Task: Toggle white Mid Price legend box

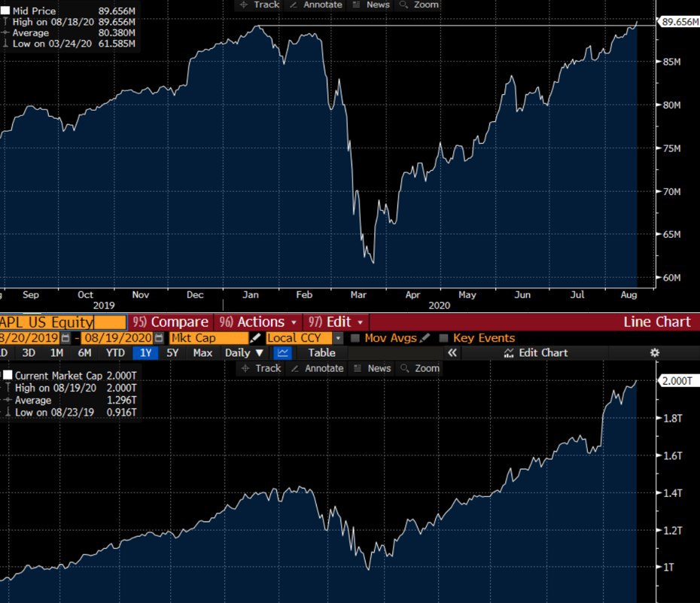Action: 5,11
